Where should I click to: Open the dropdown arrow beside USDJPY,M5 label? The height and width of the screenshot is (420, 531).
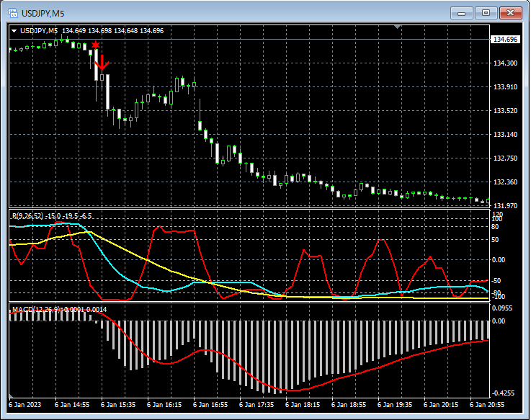(x=14, y=30)
